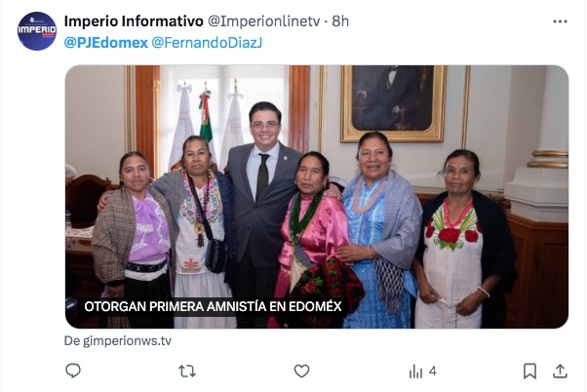Open Imperio Informativo profile avatar
Image resolution: width=587 pixels, height=392 pixels.
pos(37,31)
